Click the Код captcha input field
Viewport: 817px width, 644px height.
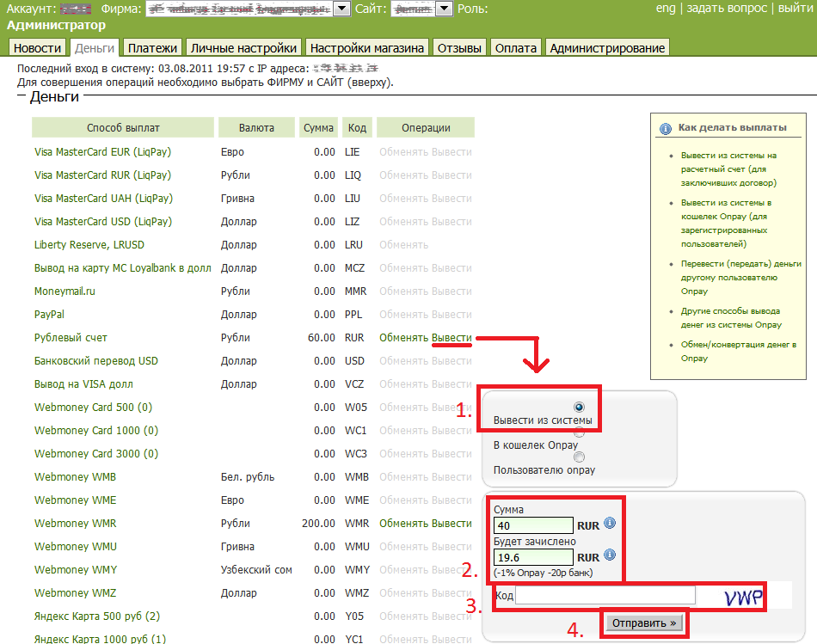tap(605, 595)
